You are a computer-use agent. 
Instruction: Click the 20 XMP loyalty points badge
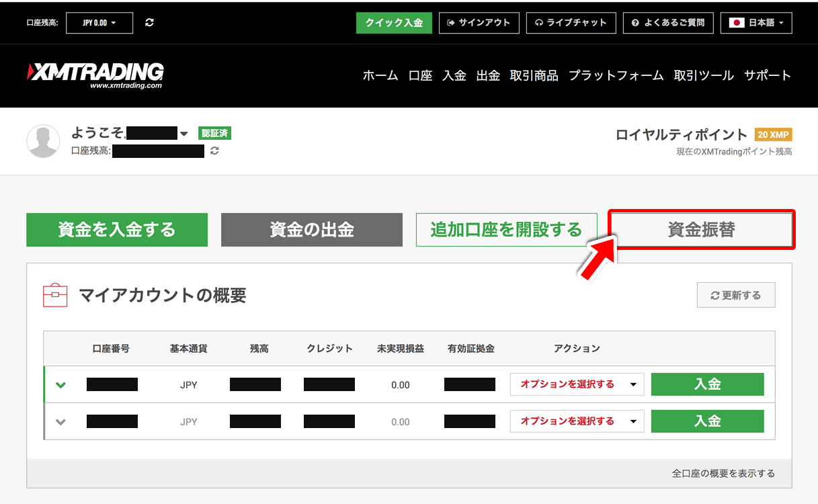pyautogui.click(x=774, y=134)
